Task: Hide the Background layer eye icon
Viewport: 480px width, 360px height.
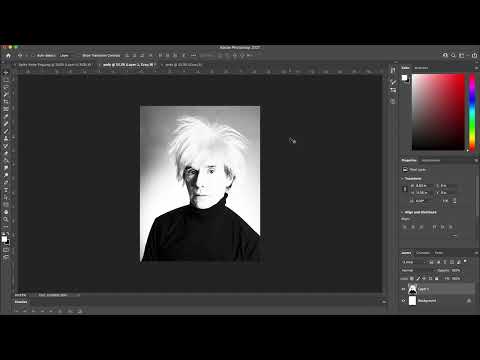Action: tap(403, 300)
